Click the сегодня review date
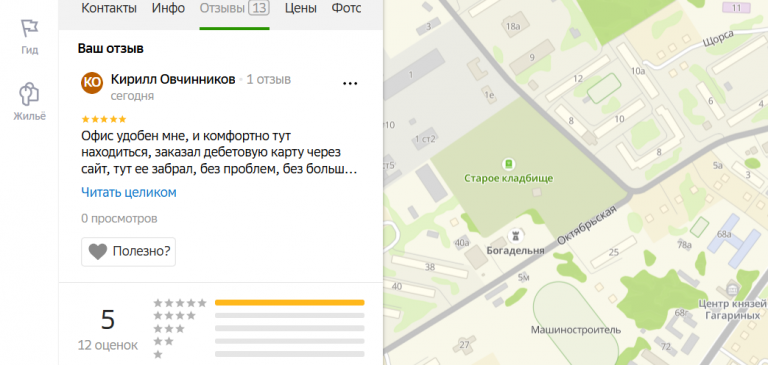This screenshot has width=768, height=365. pyautogui.click(x=132, y=96)
